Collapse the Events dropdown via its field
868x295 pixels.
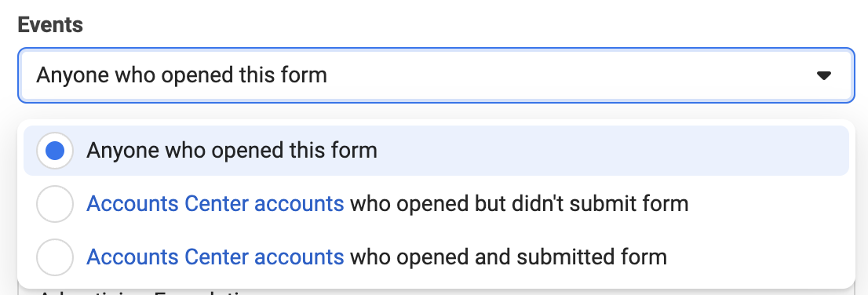coord(436,75)
